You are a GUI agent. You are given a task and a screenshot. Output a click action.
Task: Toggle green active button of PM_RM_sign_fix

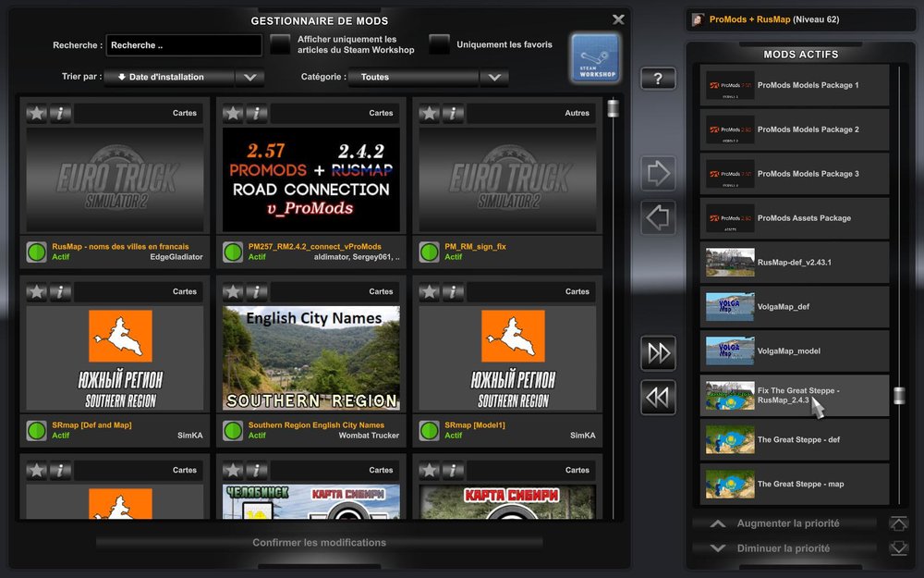[x=429, y=252]
